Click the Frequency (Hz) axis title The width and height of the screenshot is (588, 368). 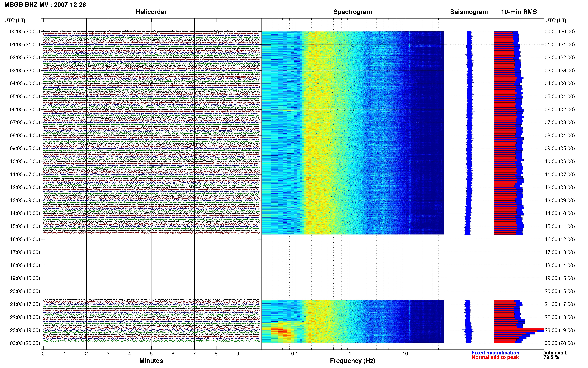(352, 361)
